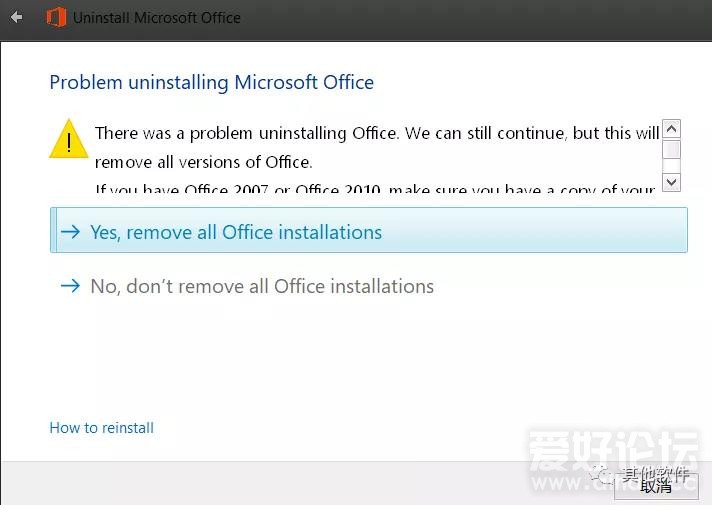The height and width of the screenshot is (505, 712).
Task: Choose "No, don't remove all Office installations"
Action: 262,286
